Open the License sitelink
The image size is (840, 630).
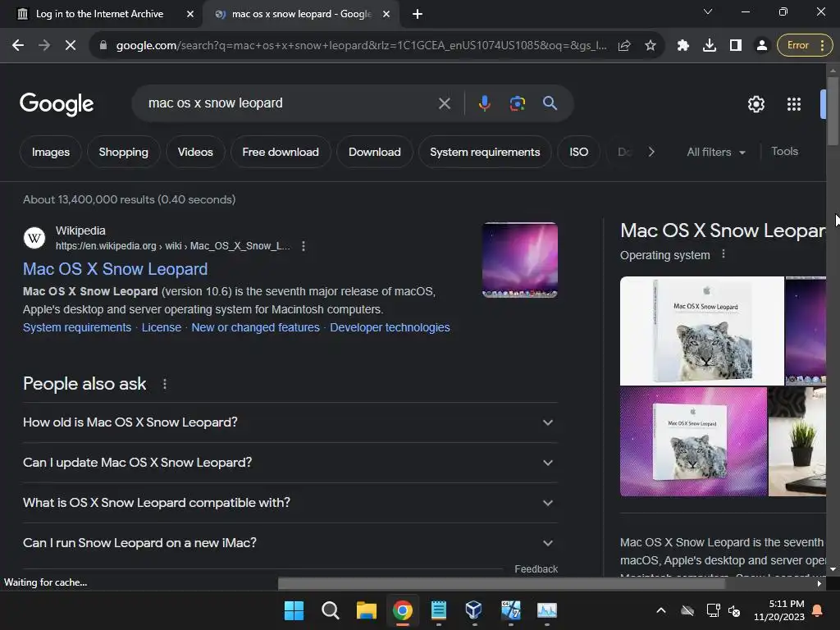[162, 327]
